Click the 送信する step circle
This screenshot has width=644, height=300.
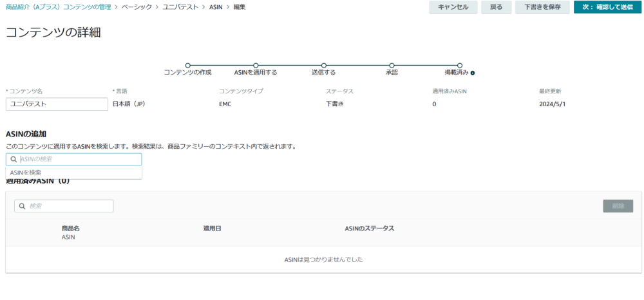coord(323,65)
